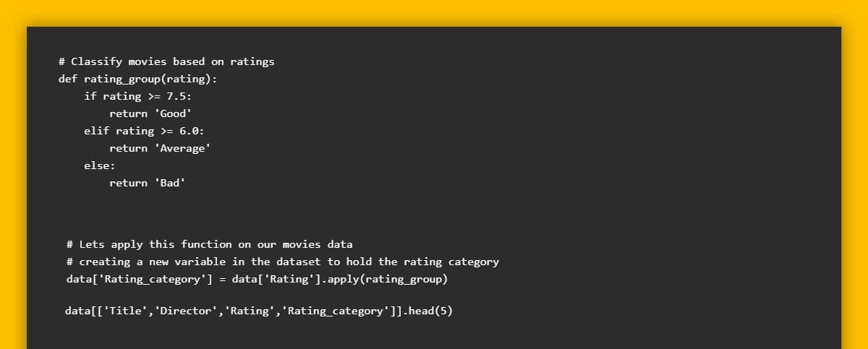This screenshot has height=349, width=868.
Task: Click the "return 'Bad'" statement
Action: coord(148,183)
